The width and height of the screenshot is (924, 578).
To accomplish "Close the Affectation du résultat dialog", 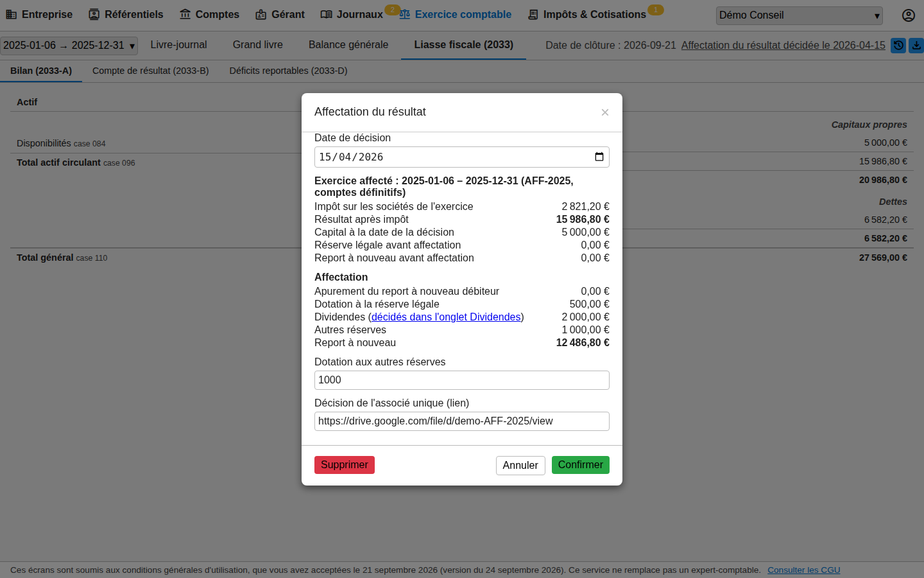I will pos(604,112).
